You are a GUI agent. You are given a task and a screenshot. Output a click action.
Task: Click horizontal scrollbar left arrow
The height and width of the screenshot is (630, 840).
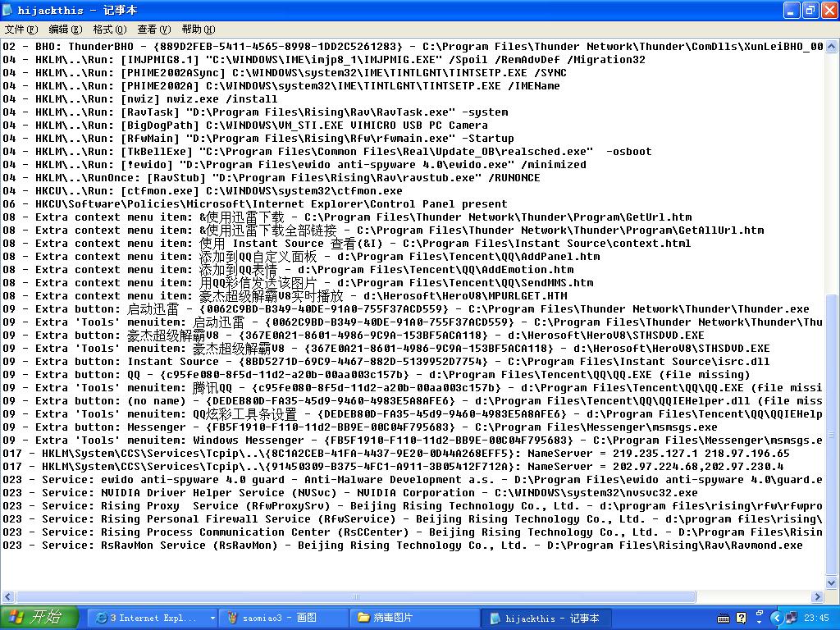pos(8,596)
